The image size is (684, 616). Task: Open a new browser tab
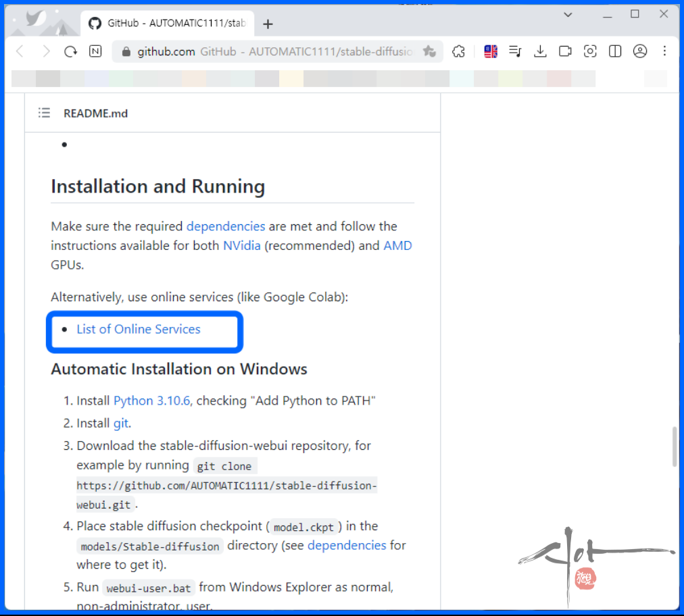[268, 24]
